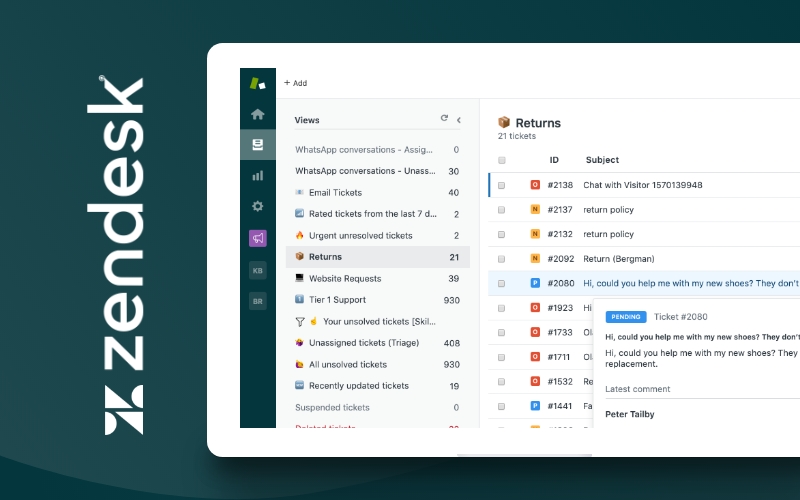Check the box for ticket #1923
Screen dimensions: 800x500
(x=502, y=308)
